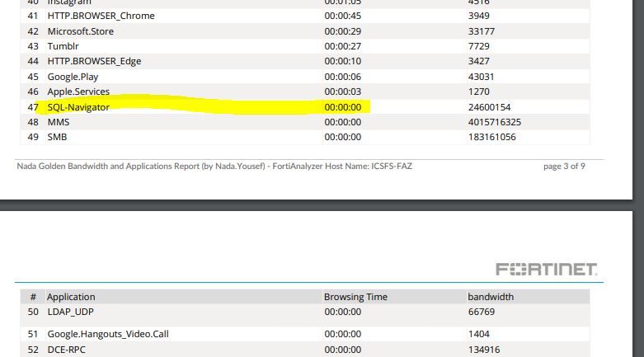Select bandwidth value 7729 for Tumblr
This screenshot has width=644, height=357.
click(479, 46)
